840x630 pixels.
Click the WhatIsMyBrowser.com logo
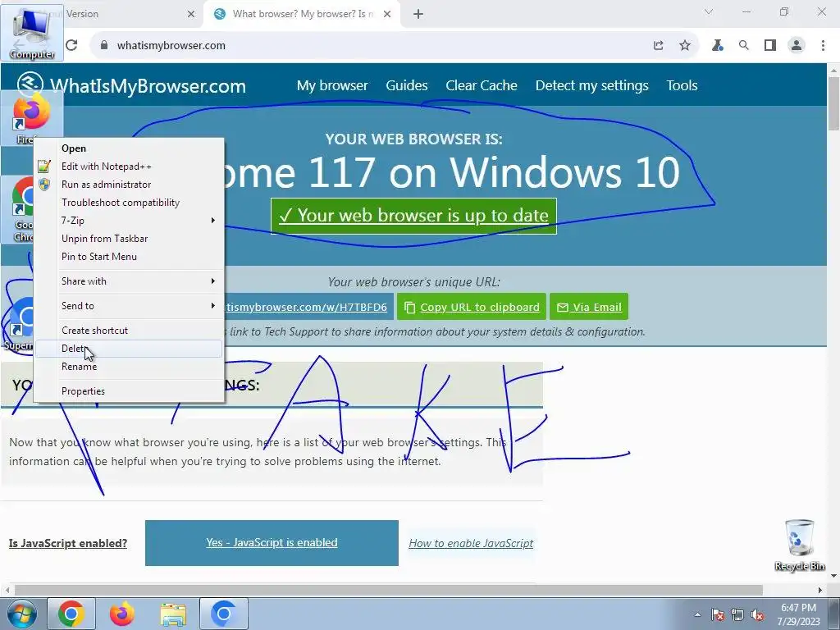(131, 84)
